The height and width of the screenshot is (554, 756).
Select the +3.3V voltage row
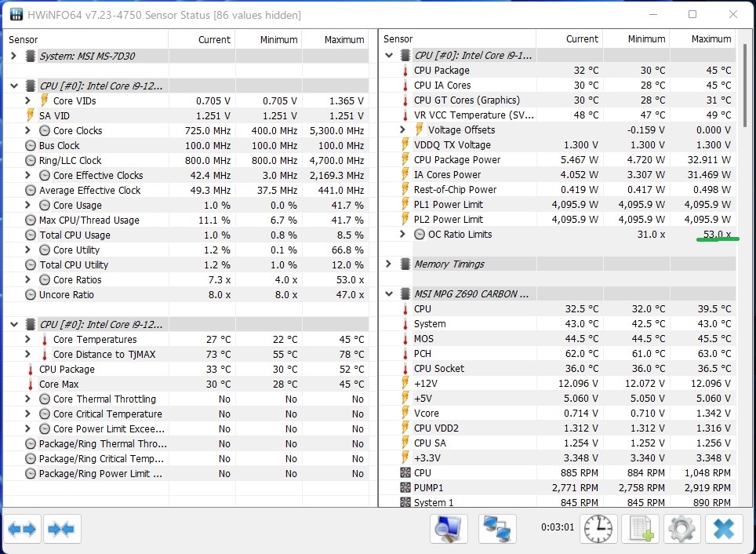click(x=558, y=458)
